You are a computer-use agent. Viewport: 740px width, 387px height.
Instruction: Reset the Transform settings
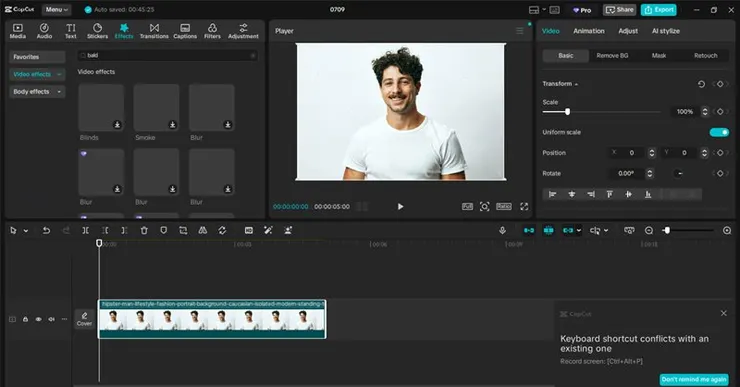point(701,84)
